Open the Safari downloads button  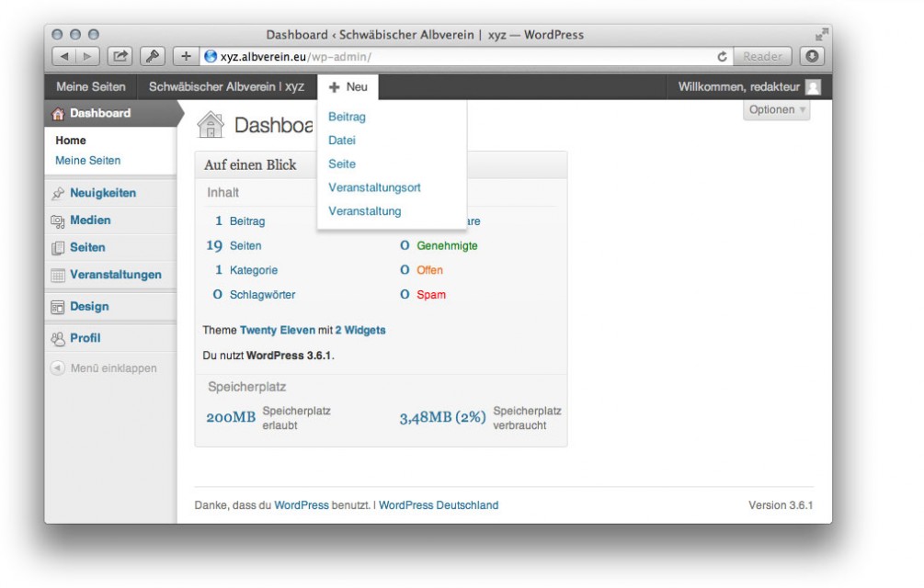[812, 57]
